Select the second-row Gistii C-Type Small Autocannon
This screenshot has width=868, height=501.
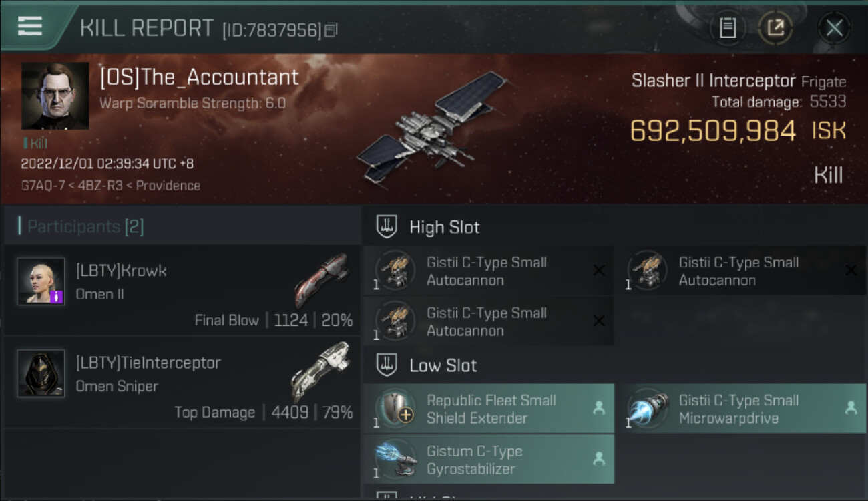489,321
